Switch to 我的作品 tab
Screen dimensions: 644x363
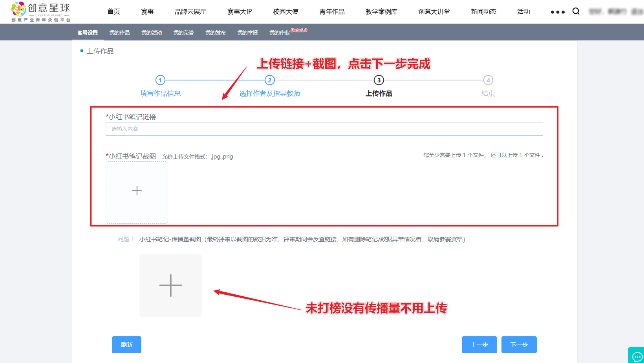click(119, 33)
